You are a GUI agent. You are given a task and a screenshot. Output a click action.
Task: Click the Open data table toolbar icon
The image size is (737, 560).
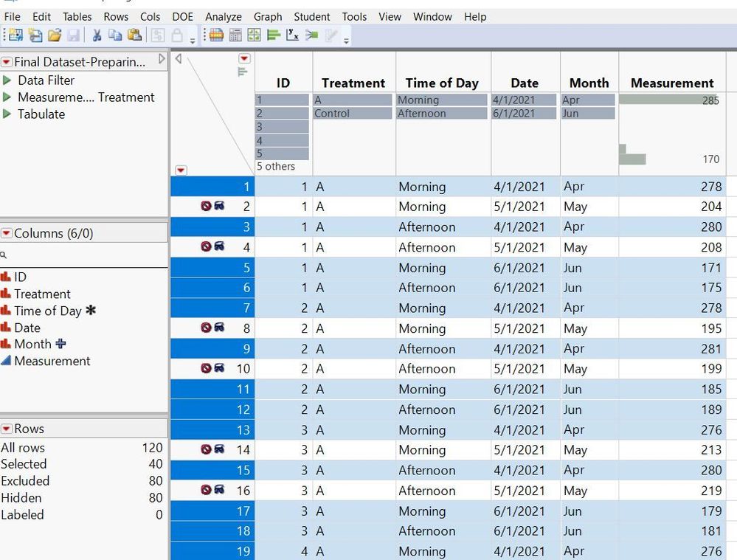(55, 35)
